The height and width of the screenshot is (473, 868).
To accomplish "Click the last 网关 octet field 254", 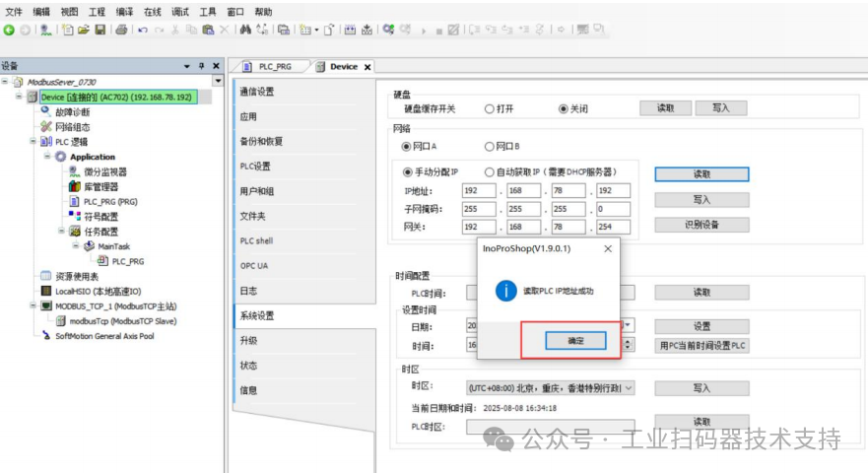I will [614, 227].
